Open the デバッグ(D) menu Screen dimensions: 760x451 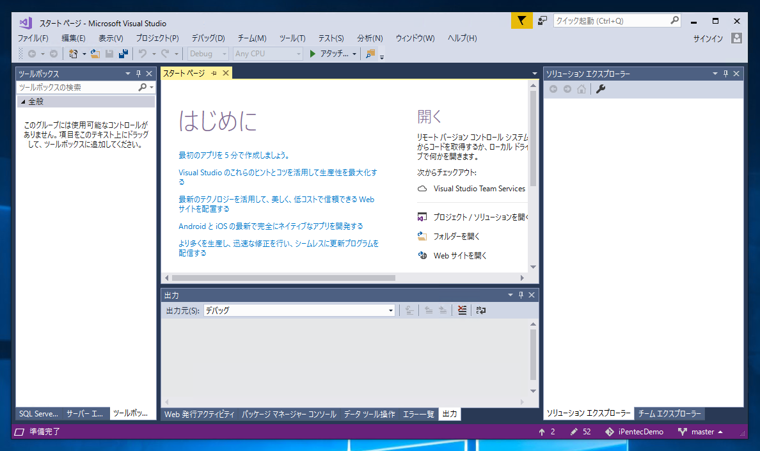208,38
